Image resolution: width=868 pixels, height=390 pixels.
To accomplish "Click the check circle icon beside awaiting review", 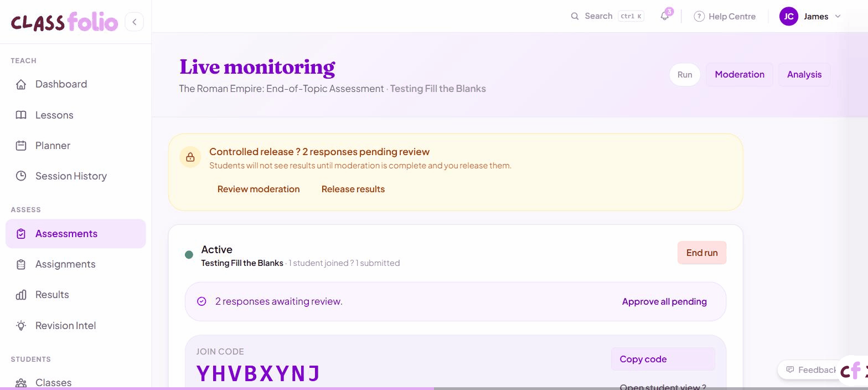I will tap(201, 301).
